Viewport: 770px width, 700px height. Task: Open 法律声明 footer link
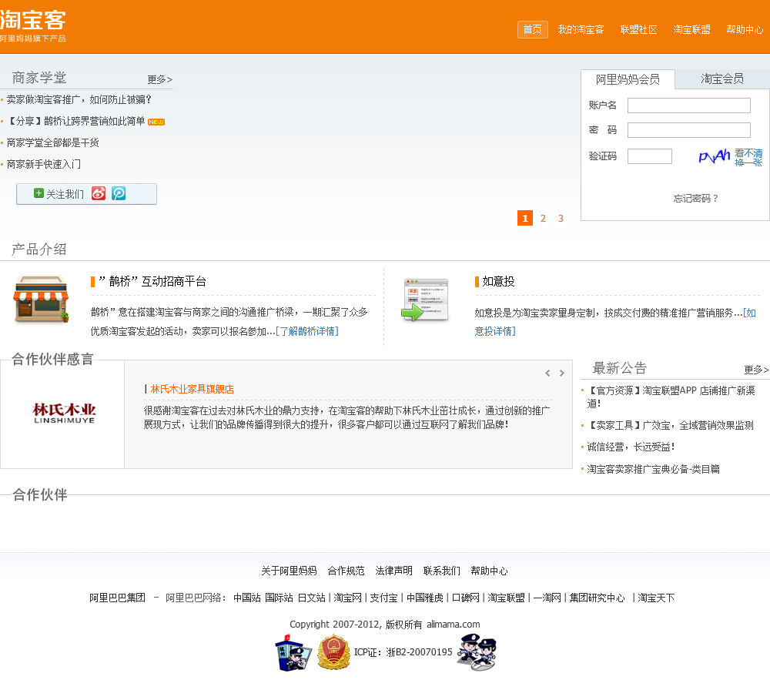coord(393,571)
